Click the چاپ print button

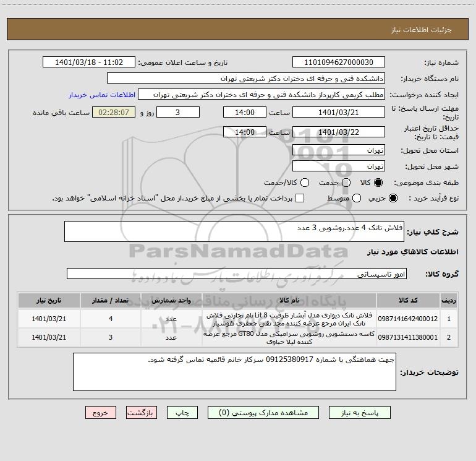click(x=182, y=412)
